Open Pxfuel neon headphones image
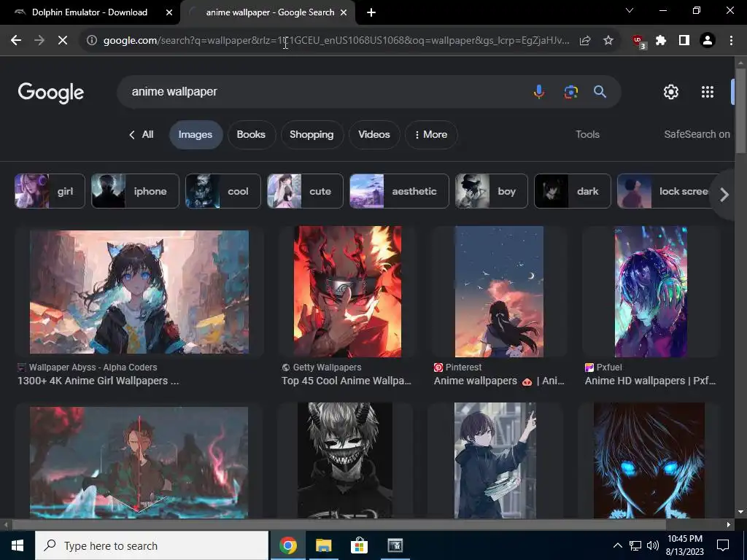Viewport: 747px width, 560px height. coord(651,292)
